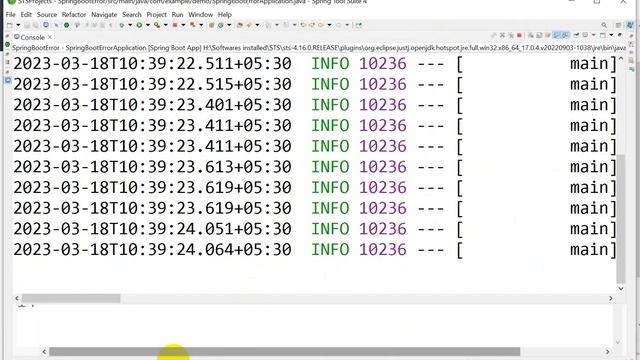Click log timestamp 2023-03-18T10:39:24.064+05:30
The height and width of the screenshot is (360, 640).
pyautogui.click(x=152, y=250)
